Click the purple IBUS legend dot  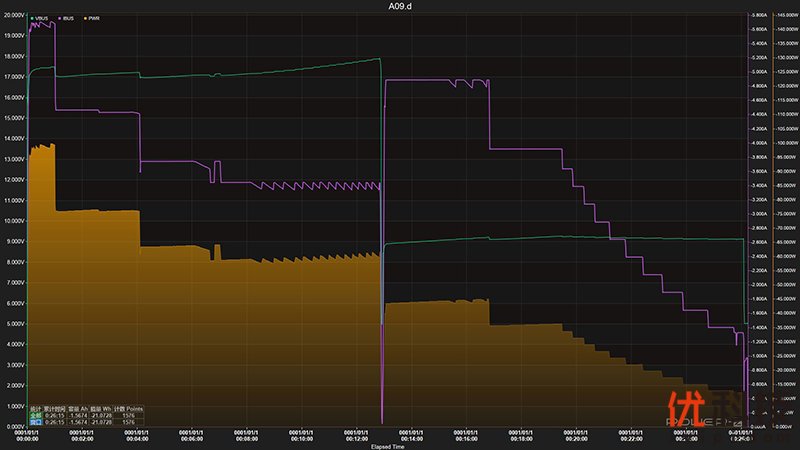[61, 19]
